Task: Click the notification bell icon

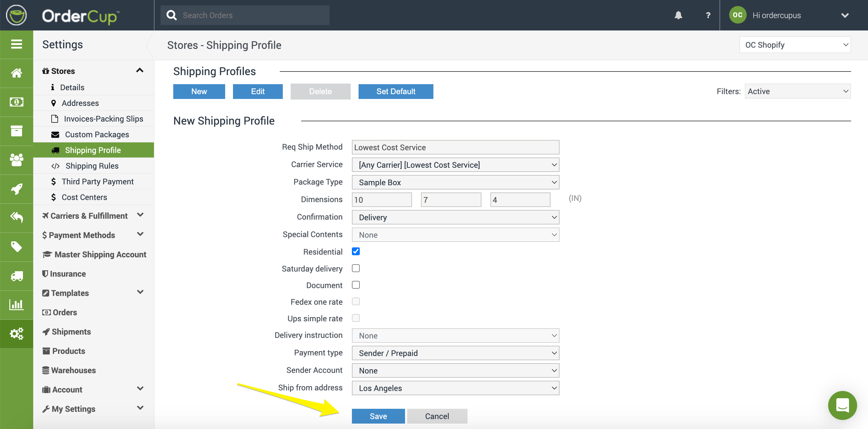Action: 678,15
